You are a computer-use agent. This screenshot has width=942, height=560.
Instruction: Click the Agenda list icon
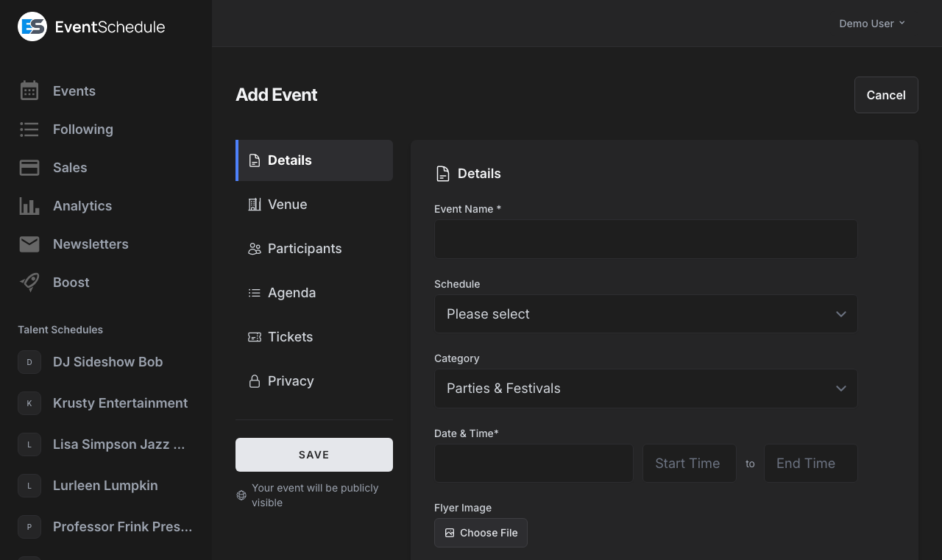pyautogui.click(x=255, y=292)
